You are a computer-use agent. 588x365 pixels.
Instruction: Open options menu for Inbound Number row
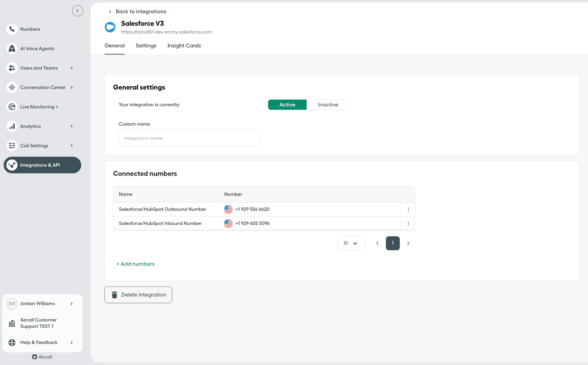[x=408, y=223]
